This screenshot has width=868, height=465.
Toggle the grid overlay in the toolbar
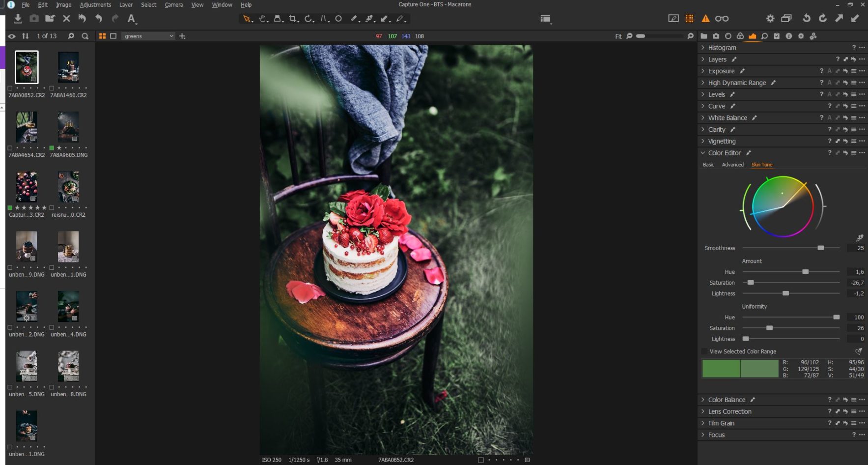[689, 18]
